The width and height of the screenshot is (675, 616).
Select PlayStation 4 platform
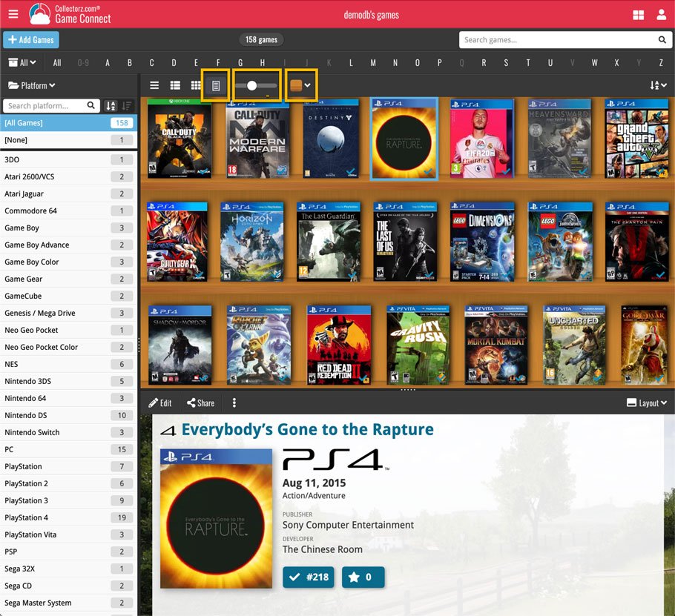[x=68, y=517]
